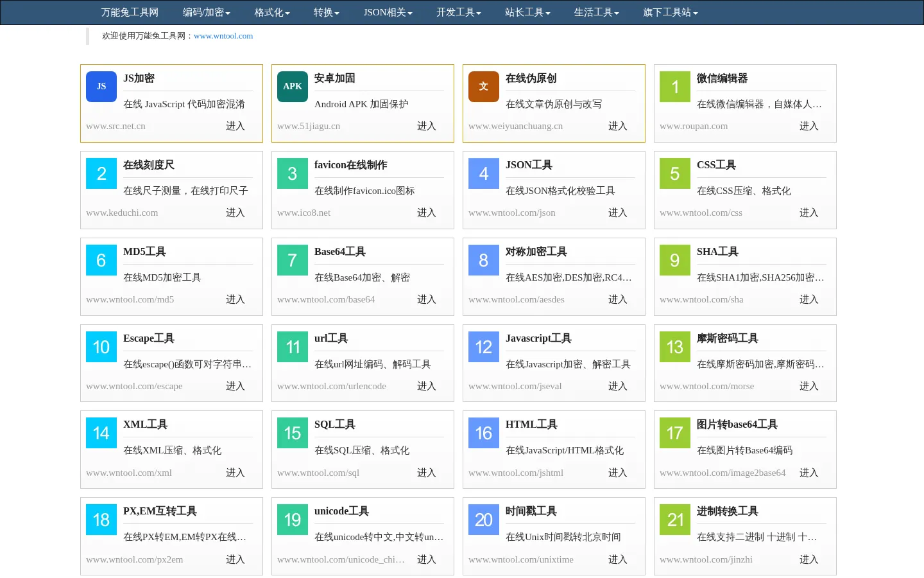The width and height of the screenshot is (924, 578).
Task: Click 进入 on the XML工具 card
Action: tap(235, 473)
